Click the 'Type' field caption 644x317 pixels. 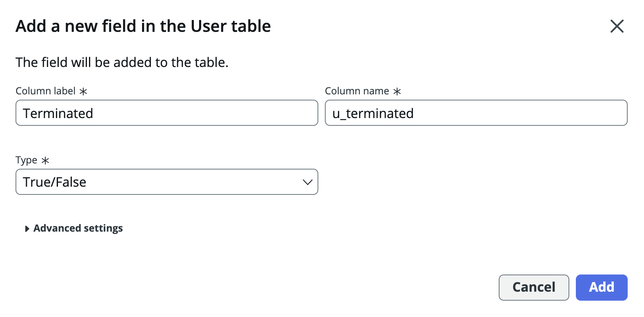26,160
